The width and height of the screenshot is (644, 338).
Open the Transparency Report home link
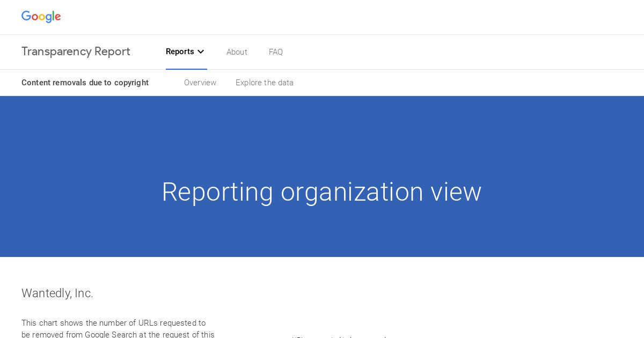click(x=76, y=52)
